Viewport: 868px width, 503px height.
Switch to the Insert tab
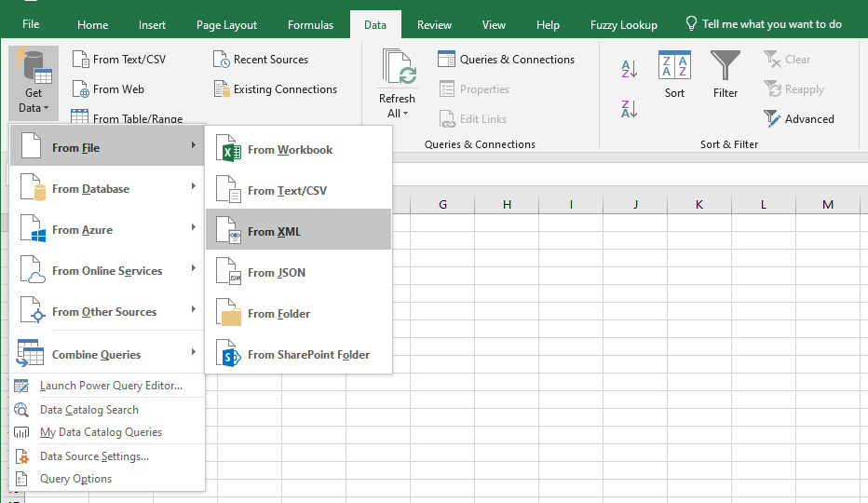coord(152,25)
